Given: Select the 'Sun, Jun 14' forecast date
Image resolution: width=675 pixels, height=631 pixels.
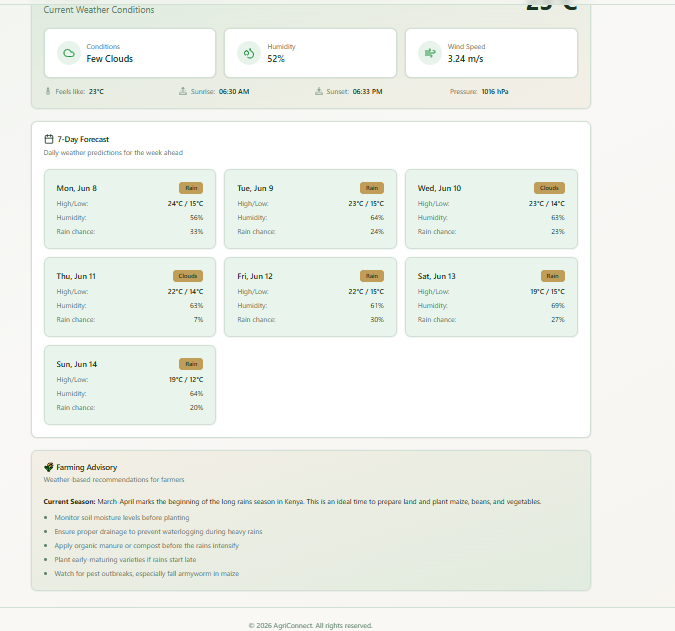Looking at the screenshot, I should 77,364.
